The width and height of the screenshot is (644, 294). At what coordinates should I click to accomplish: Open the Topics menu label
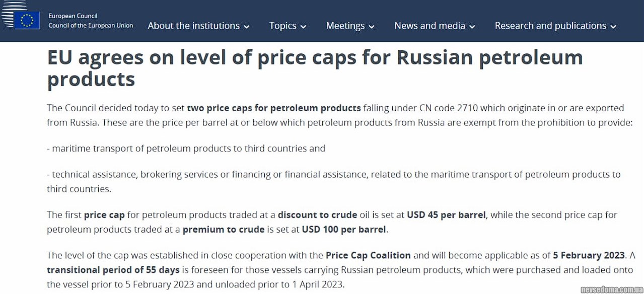click(282, 26)
